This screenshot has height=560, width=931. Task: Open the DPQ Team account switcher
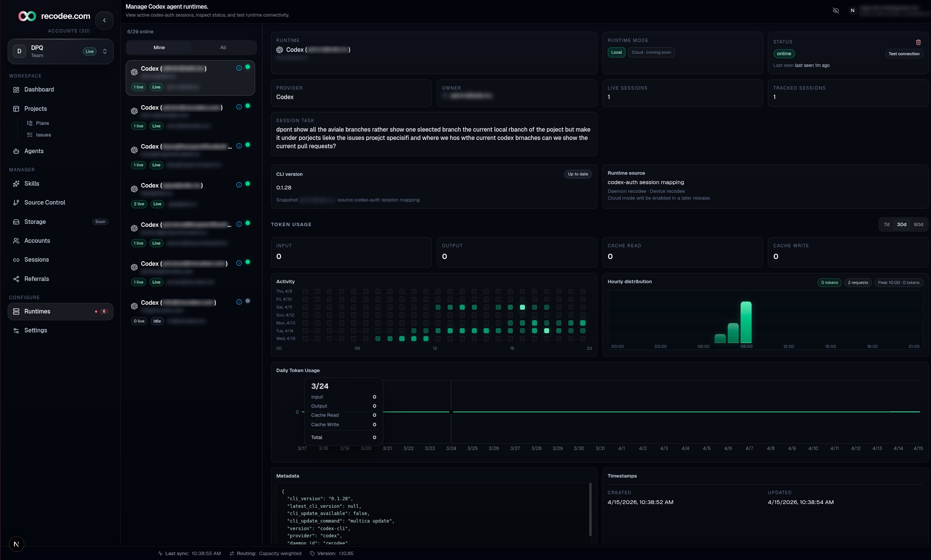pyautogui.click(x=61, y=51)
